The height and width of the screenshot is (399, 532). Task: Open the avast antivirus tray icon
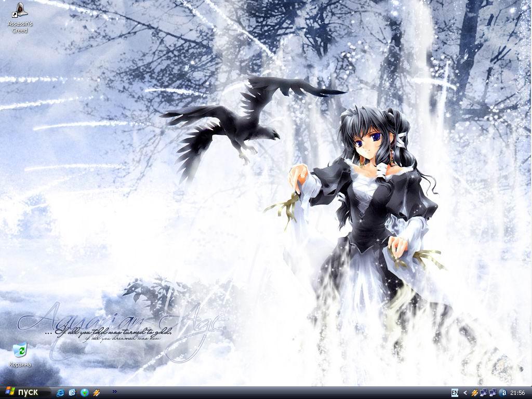(x=503, y=393)
